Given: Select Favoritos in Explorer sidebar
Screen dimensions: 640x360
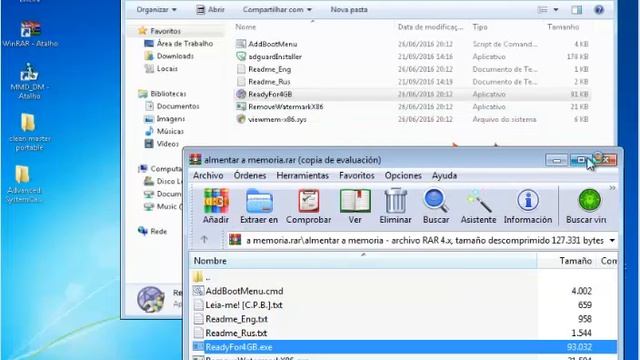Looking at the screenshot, I should (159, 31).
